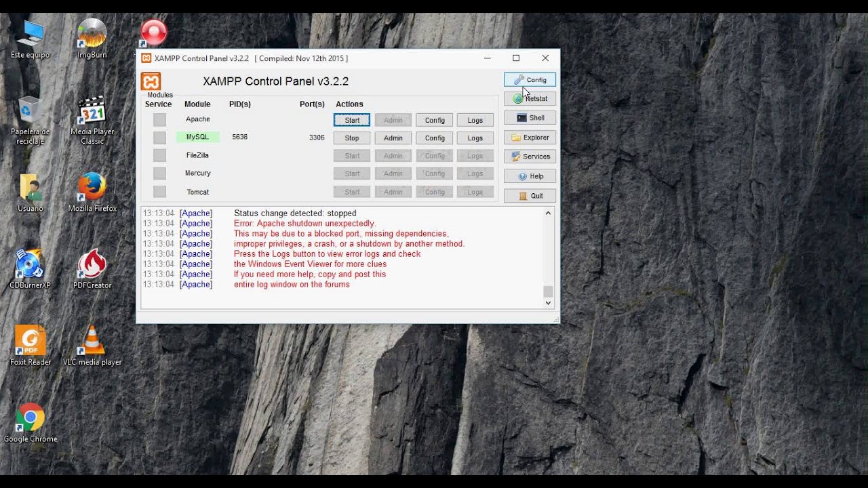Image resolution: width=868 pixels, height=488 pixels.
Task: Open MySQL module Config
Action: 435,138
